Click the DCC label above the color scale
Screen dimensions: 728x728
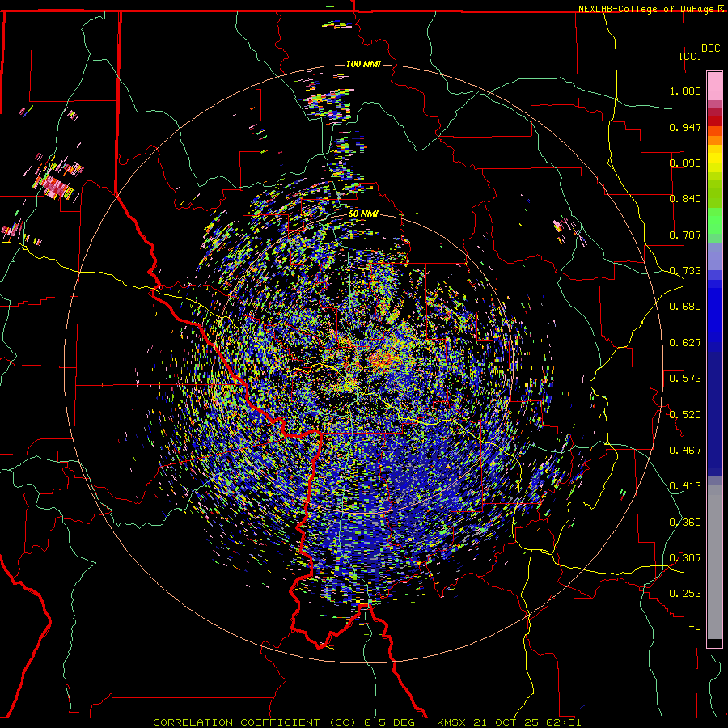tap(710, 49)
